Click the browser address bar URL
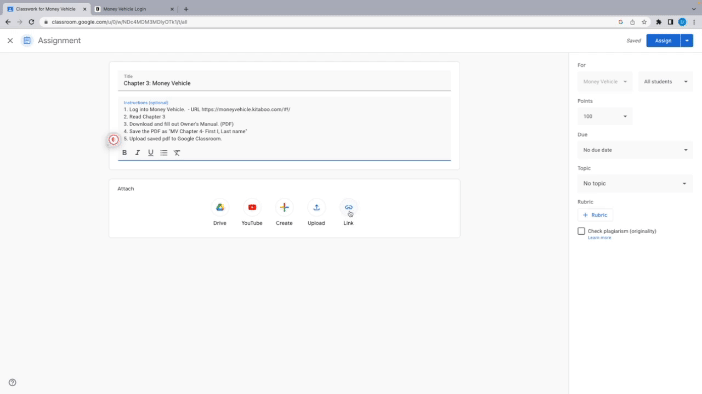Viewport: 702px width, 394px height. (x=119, y=22)
